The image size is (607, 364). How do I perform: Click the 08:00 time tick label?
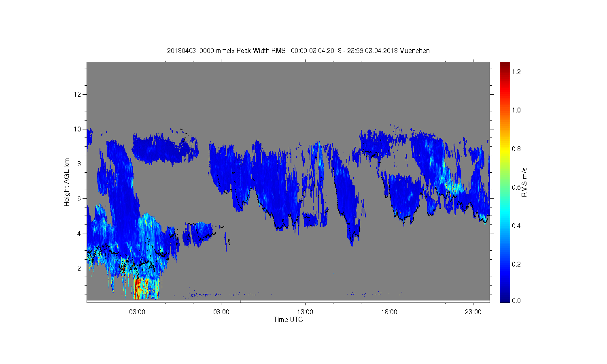[221, 312]
